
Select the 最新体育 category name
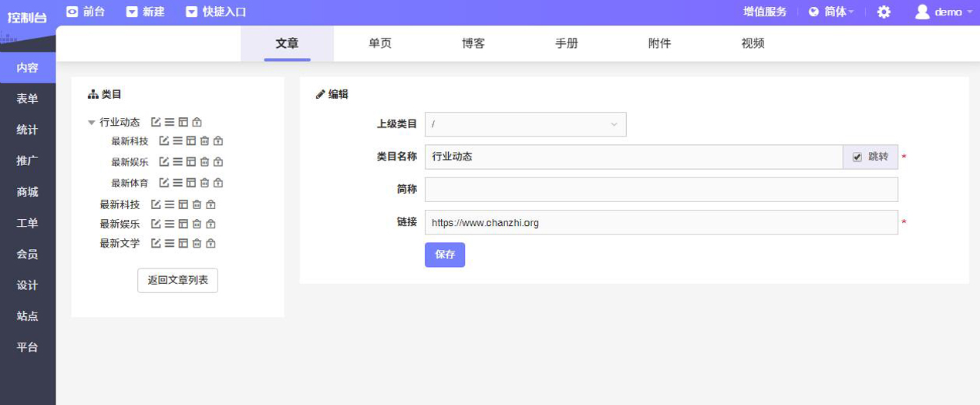[x=130, y=183]
